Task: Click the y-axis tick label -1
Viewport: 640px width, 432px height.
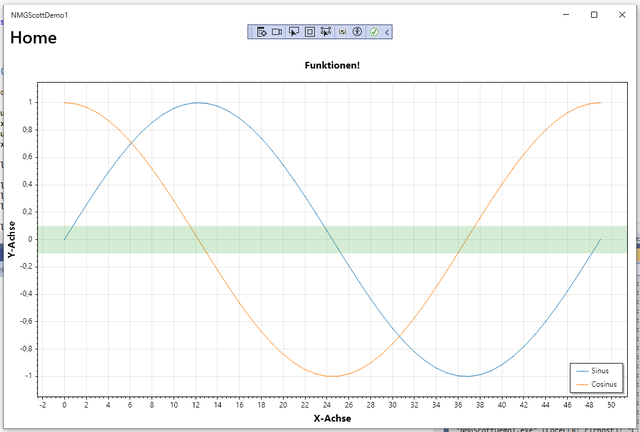Action: coord(28,376)
